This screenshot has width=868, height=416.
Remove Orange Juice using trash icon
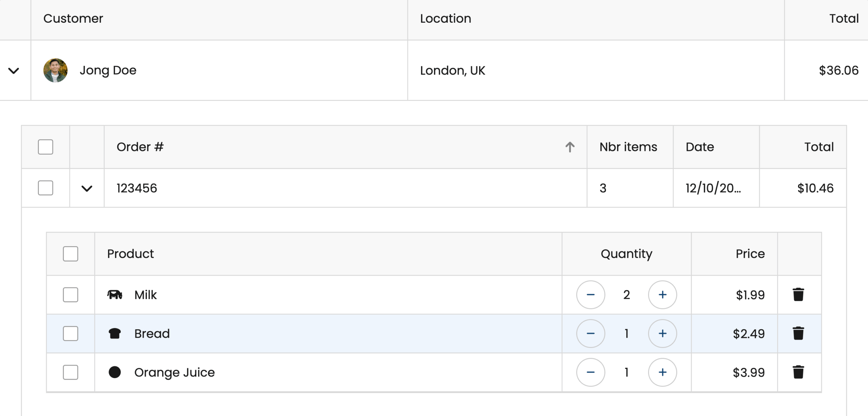798,372
